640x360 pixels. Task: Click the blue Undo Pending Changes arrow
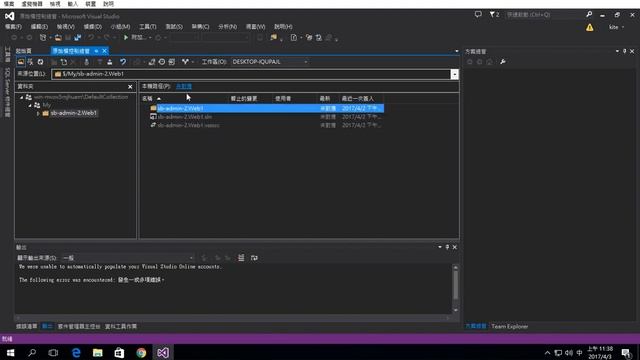pos(123,62)
